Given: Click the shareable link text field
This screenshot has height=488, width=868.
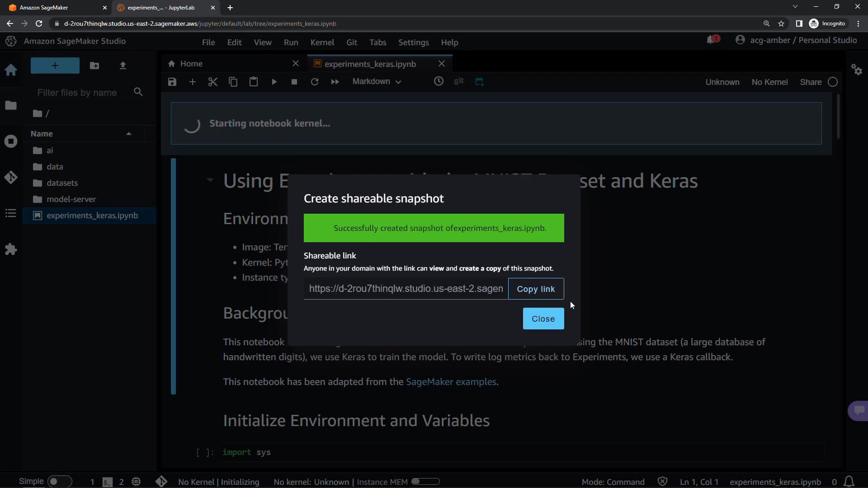Looking at the screenshot, I should pos(406,289).
